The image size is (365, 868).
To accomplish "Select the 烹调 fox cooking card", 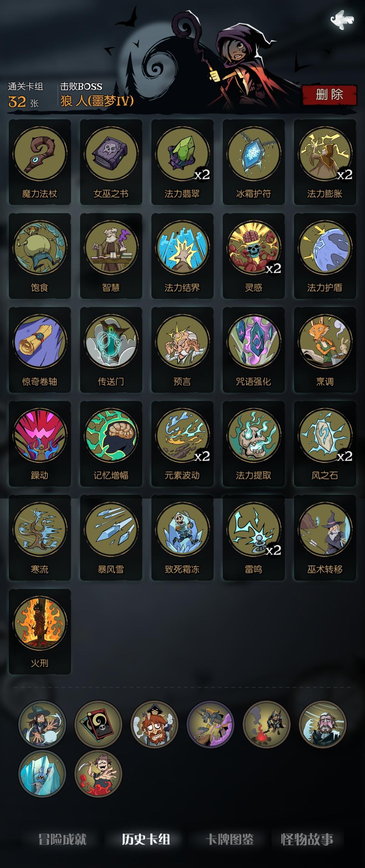I will [x=325, y=350].
